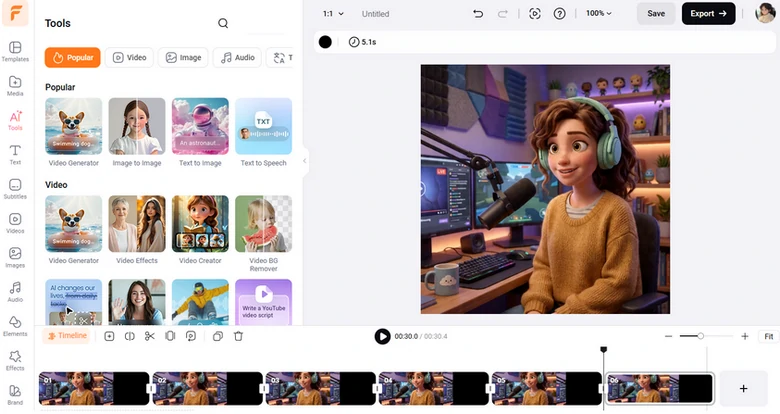Image resolution: width=780 pixels, height=414 pixels.
Task: Open the help question mark icon
Action: coord(560,14)
